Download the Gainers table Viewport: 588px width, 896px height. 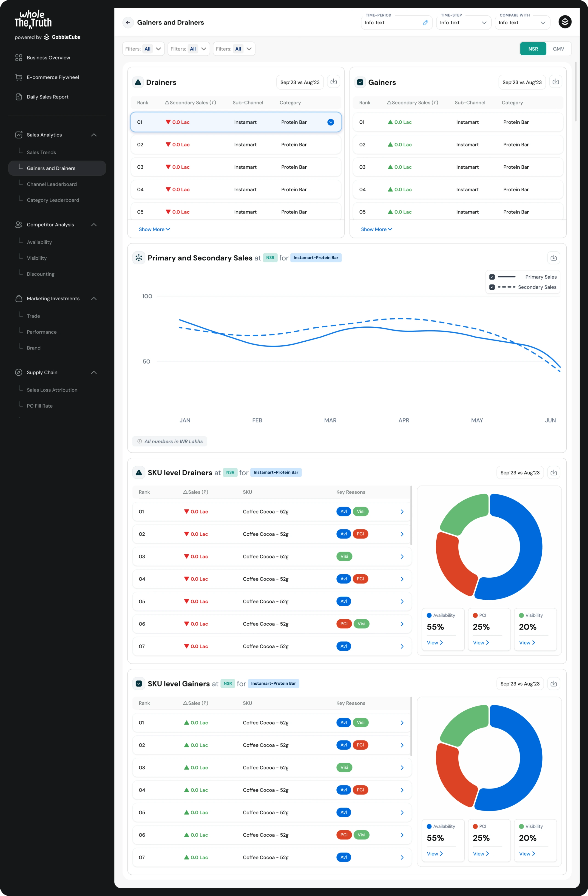click(556, 82)
